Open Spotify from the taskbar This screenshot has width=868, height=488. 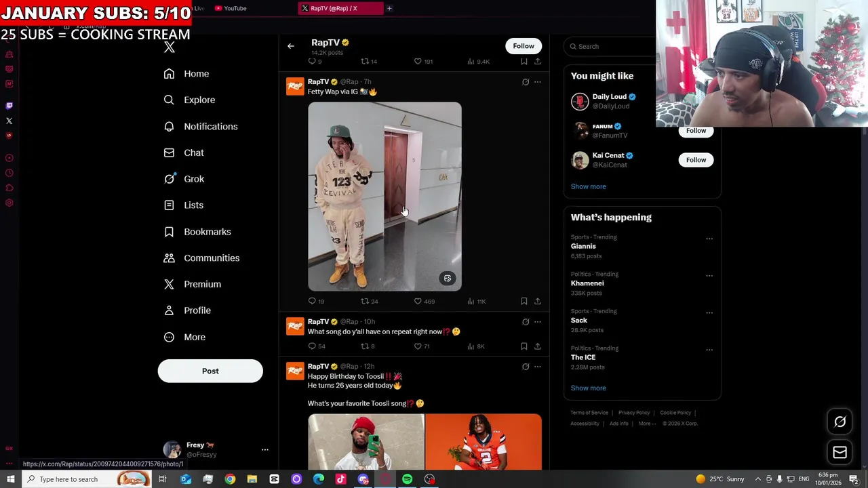(407, 479)
